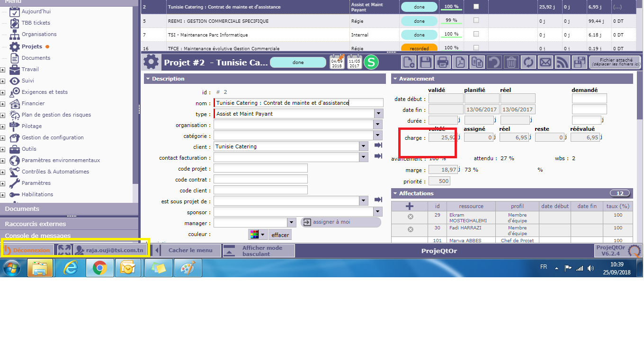
Task: Click the Déconnexion button
Action: (x=27, y=250)
